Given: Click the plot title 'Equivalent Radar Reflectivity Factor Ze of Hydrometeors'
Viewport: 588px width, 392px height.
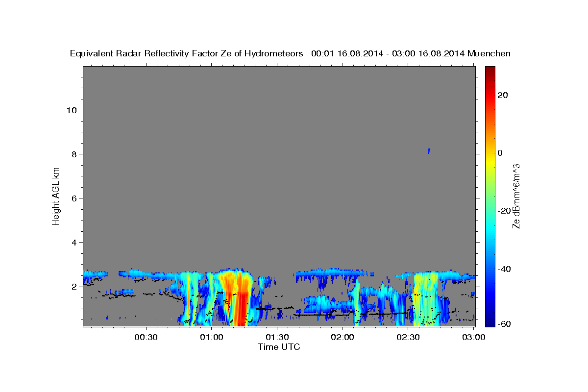Looking at the screenshot, I should click(186, 53).
